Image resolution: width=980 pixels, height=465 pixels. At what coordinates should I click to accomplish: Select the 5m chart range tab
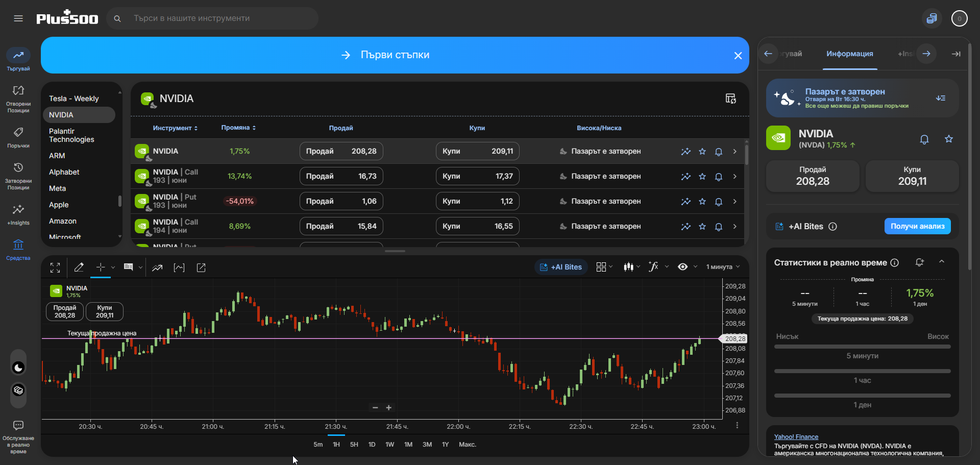(318, 445)
